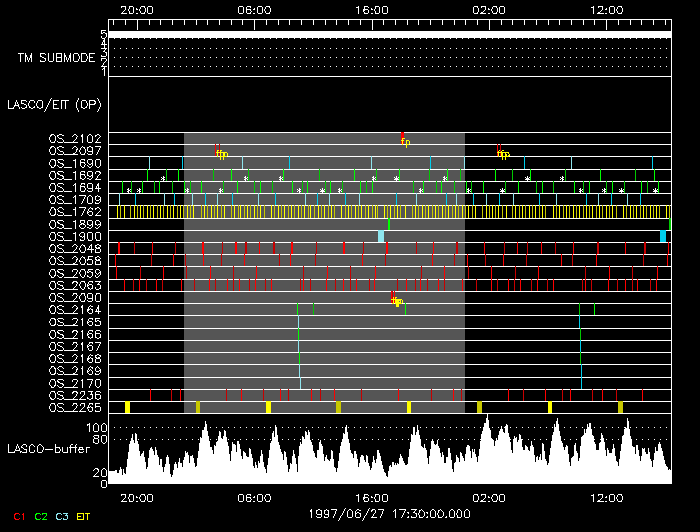Click the fp marker in the OS_2090 row

click(x=397, y=301)
